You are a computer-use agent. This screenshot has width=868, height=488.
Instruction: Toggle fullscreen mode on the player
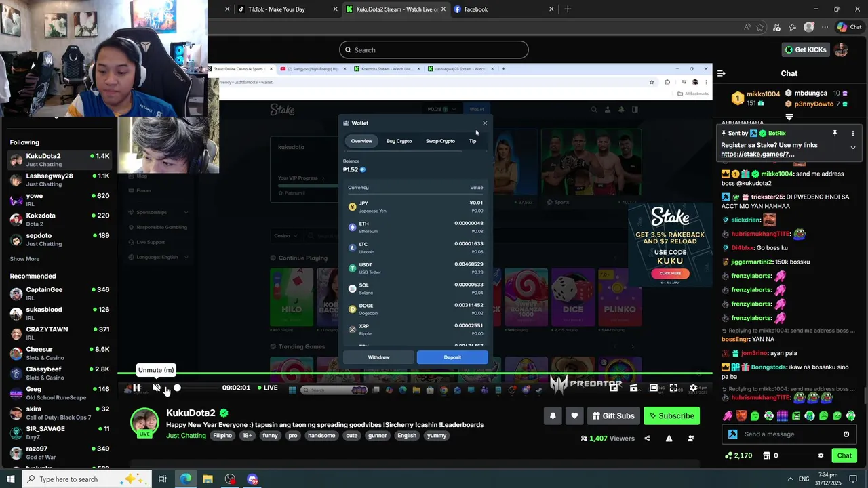click(673, 388)
